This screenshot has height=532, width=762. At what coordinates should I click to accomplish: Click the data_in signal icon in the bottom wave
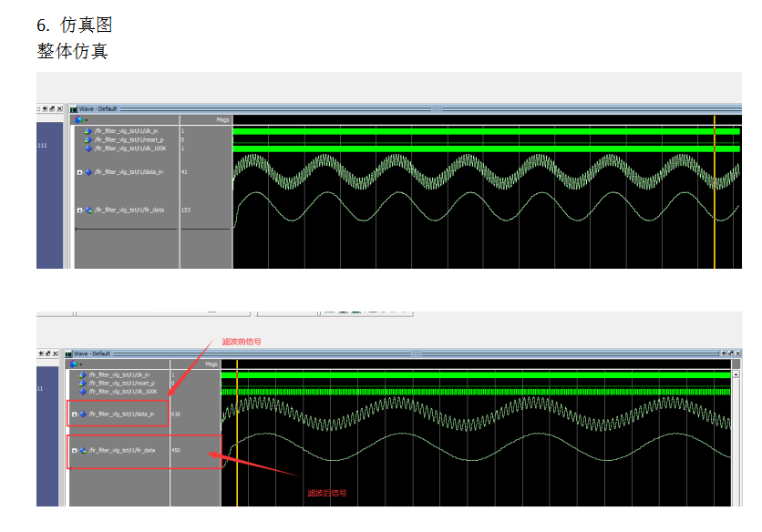(83, 414)
